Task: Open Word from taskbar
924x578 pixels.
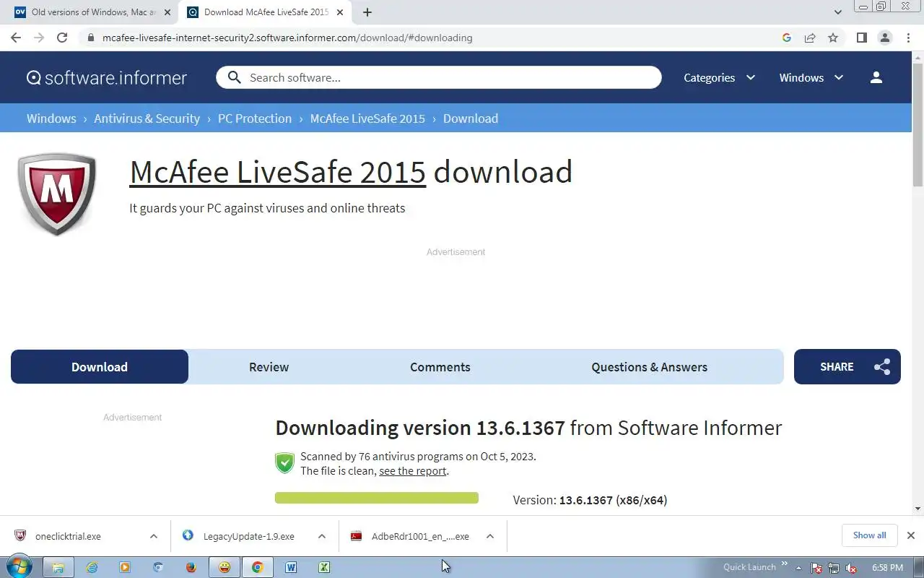Action: [291, 567]
